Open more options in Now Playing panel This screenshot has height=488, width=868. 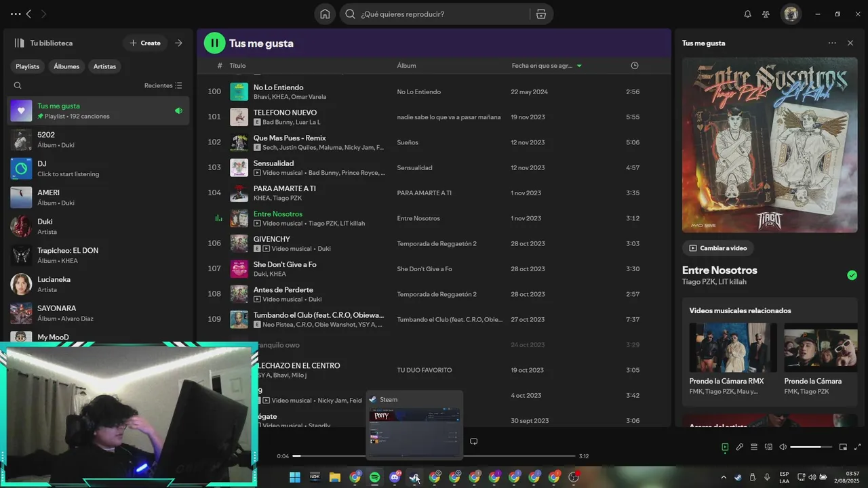[832, 43]
